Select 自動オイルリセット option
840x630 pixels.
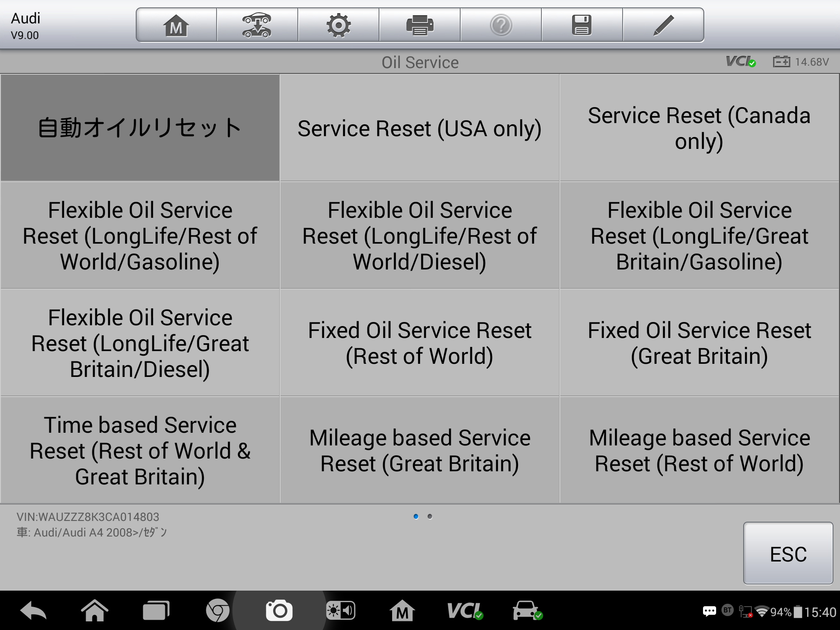tap(140, 128)
